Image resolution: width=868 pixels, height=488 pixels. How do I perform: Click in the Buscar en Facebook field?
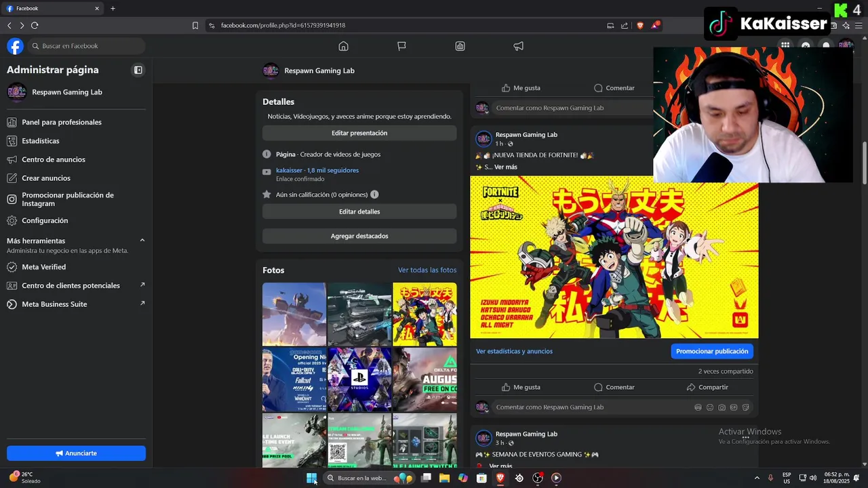coord(87,46)
